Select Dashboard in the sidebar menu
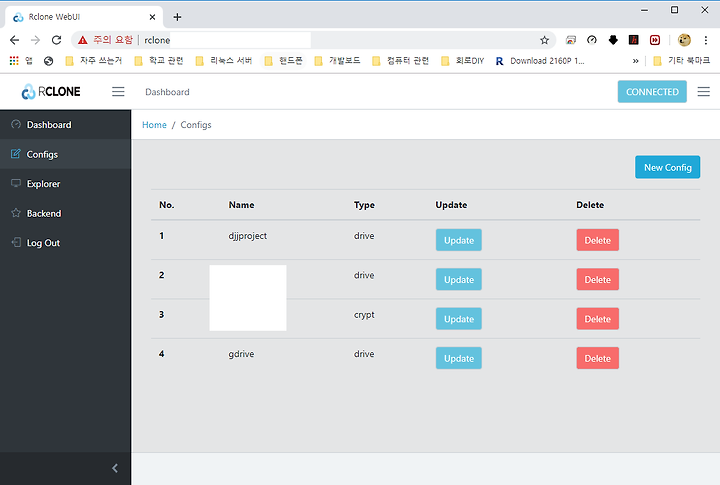 (65, 124)
